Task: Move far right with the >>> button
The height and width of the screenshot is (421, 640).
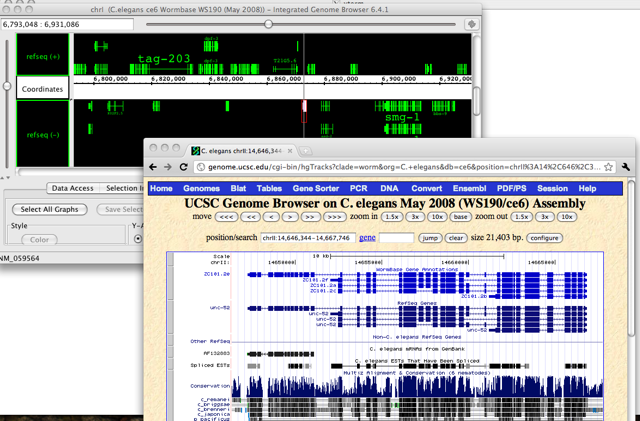Action: [x=335, y=216]
